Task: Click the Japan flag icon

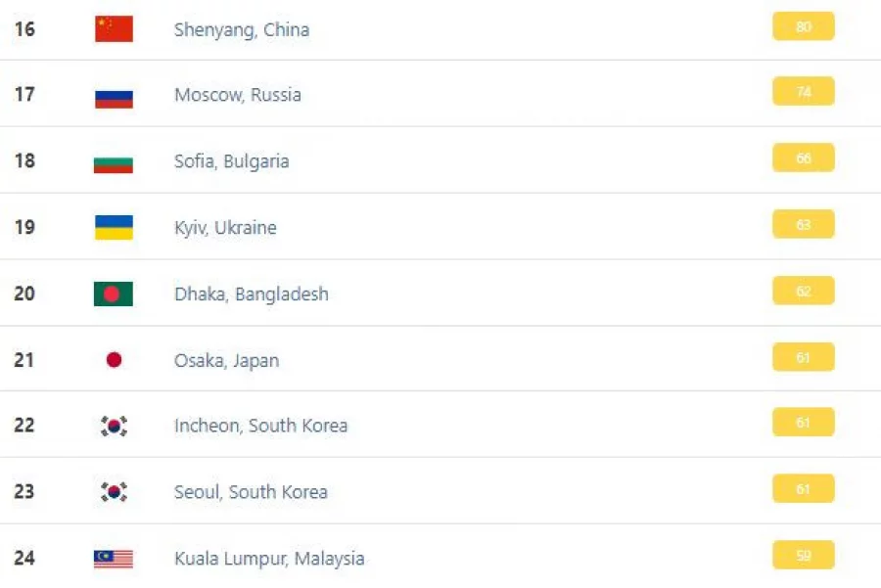Action: pyautogui.click(x=115, y=359)
